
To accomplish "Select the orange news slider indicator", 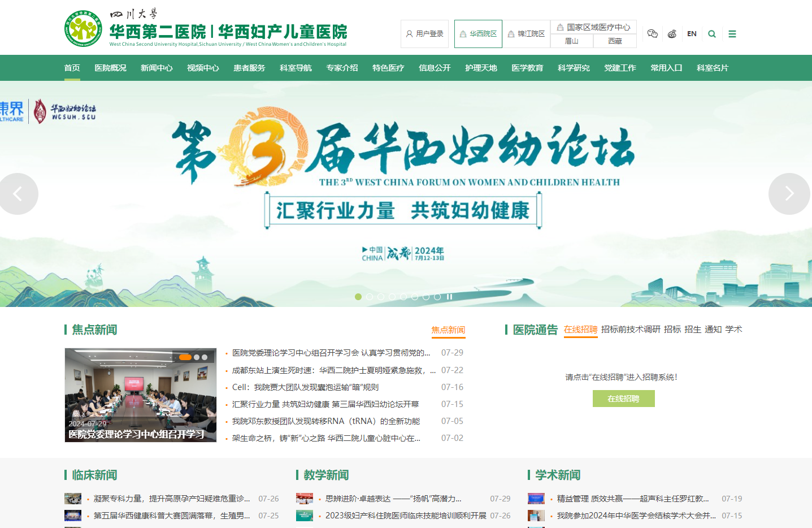I will coord(185,357).
